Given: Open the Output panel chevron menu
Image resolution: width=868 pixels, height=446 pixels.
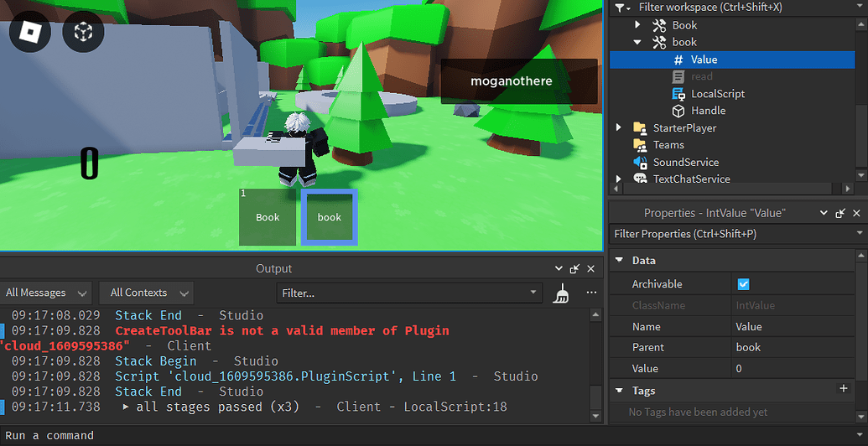Looking at the screenshot, I should click(559, 269).
